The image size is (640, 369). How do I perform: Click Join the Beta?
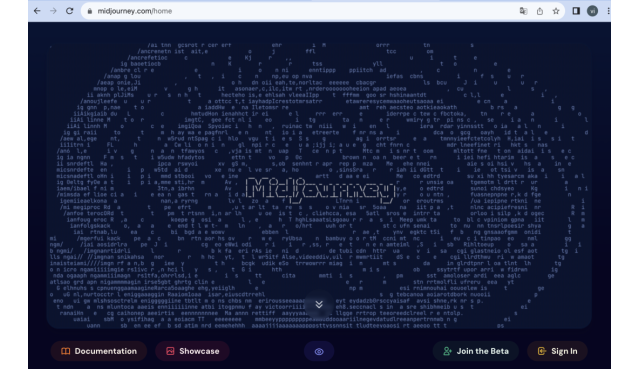tap(476, 351)
